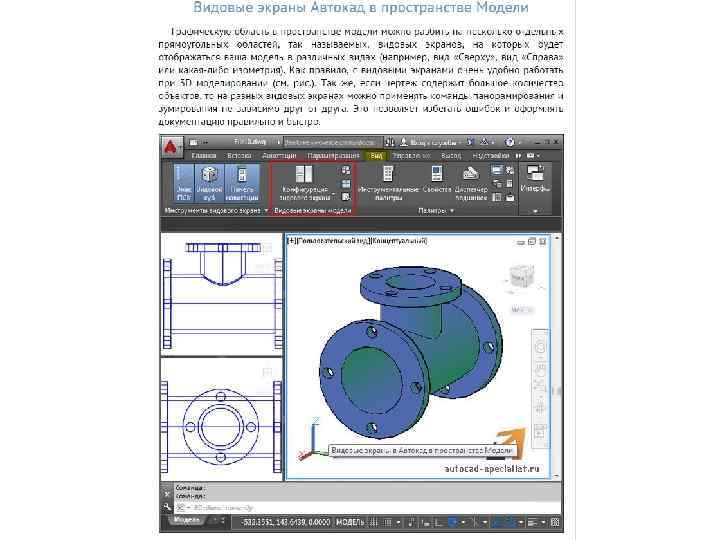The image size is (720, 540).
Task: Open the Tool Palettes (Инструментальные палитры) icon
Action: (388, 183)
